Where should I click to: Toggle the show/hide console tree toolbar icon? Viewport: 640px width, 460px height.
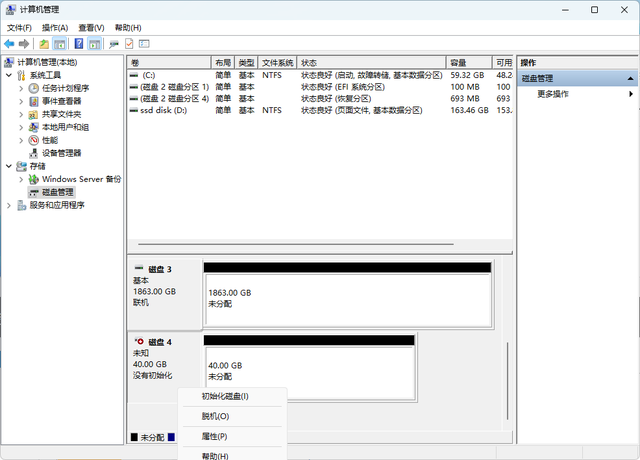60,44
